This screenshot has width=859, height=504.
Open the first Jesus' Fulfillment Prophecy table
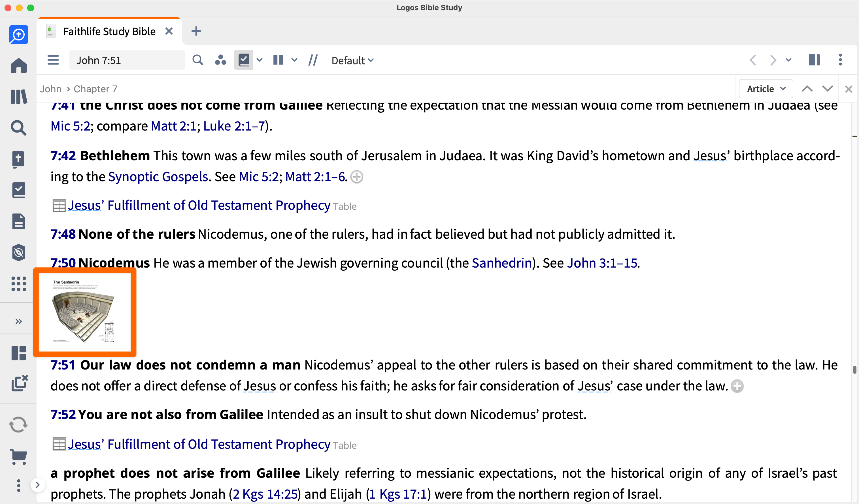coord(199,205)
